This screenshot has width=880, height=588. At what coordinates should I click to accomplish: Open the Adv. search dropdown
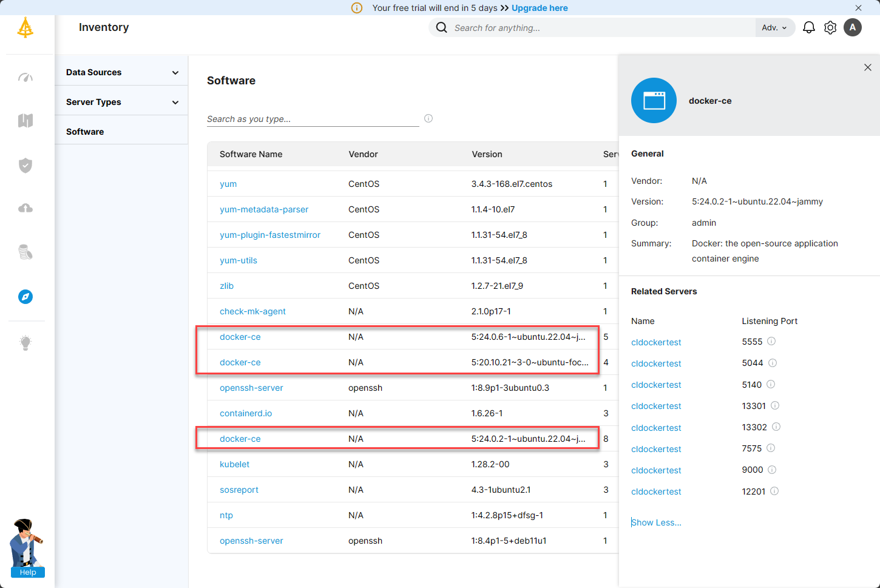[774, 28]
